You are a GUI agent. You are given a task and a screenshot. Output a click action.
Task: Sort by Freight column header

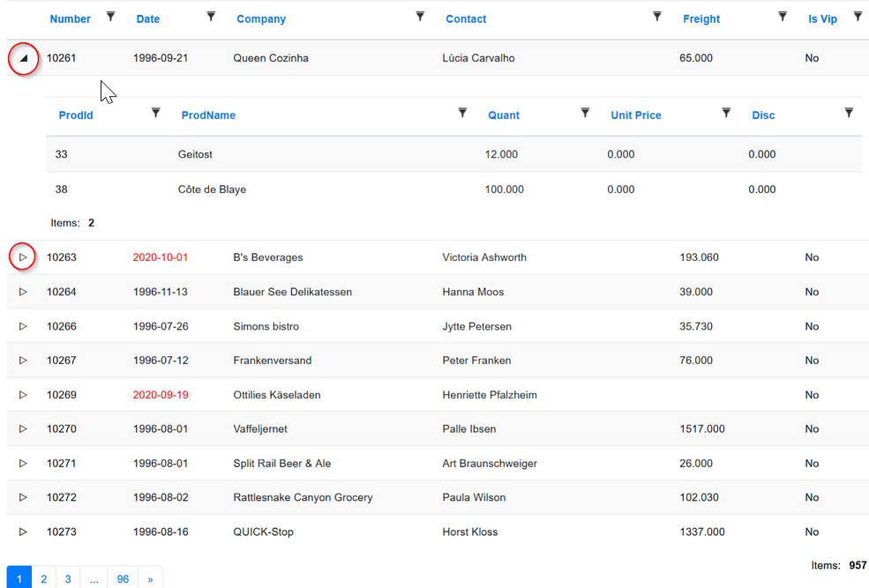point(701,19)
